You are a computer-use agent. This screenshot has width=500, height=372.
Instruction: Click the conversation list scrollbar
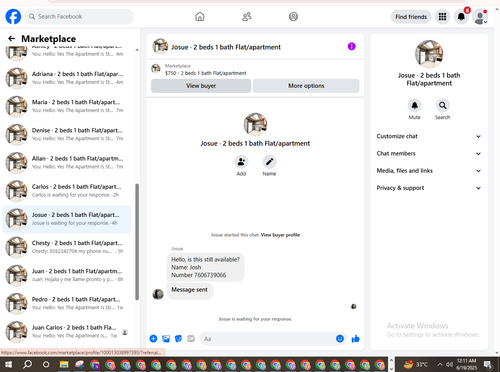[137, 242]
